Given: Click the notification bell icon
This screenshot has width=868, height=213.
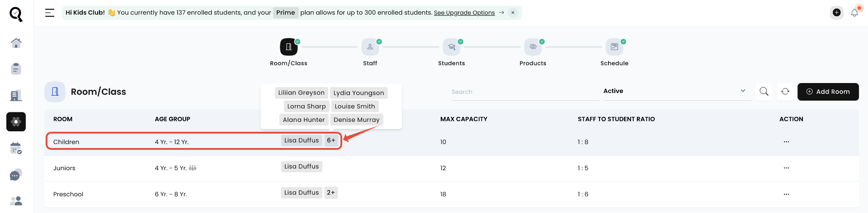Looking at the screenshot, I should tap(854, 13).
